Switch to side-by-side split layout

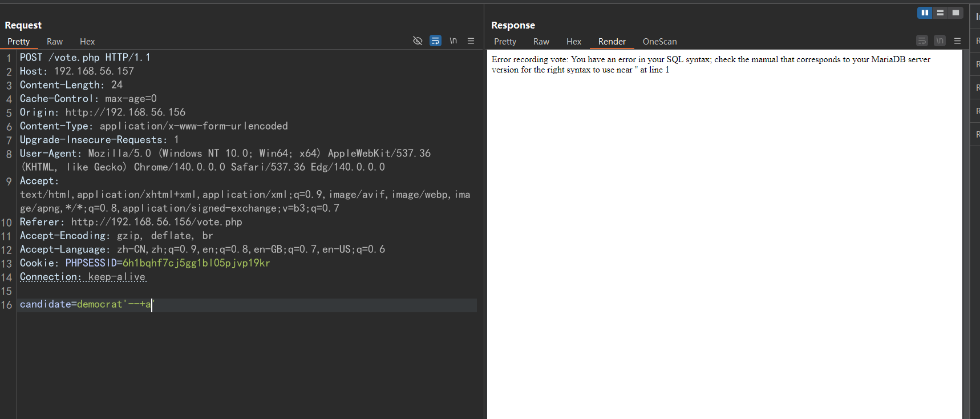point(925,13)
